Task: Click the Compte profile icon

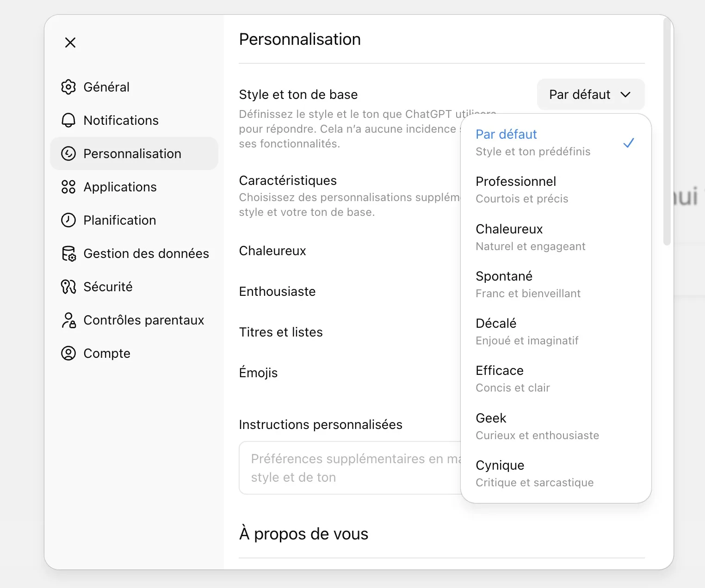Action: click(x=68, y=353)
